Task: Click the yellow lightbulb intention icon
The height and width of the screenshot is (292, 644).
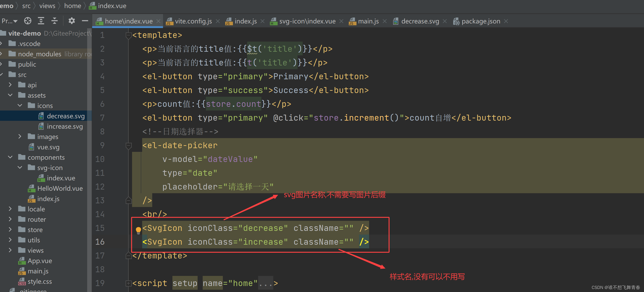Action: 138,230
